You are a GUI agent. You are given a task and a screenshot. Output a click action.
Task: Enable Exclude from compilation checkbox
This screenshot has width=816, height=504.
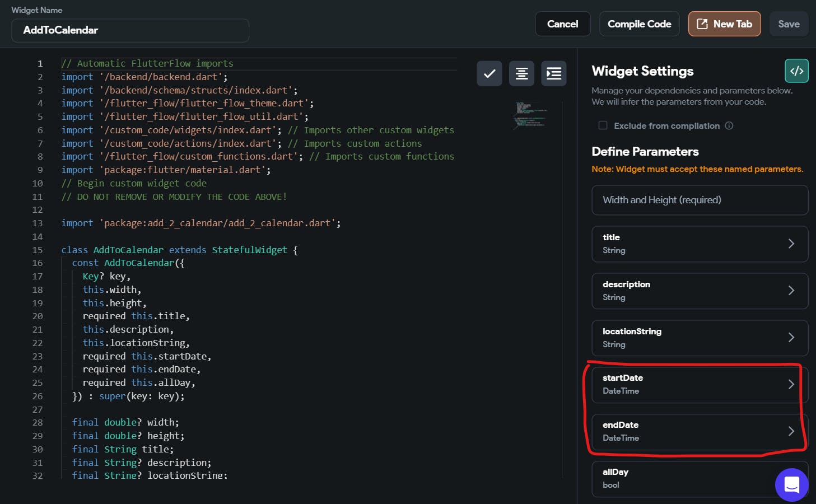(603, 125)
